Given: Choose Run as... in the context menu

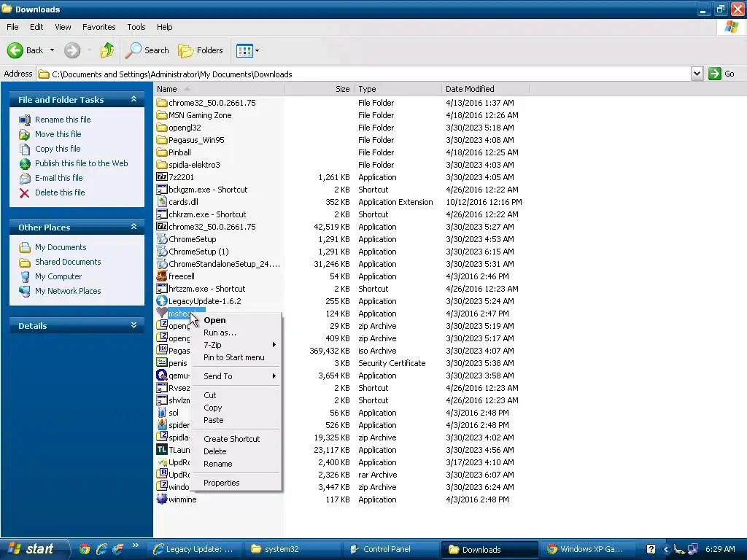Looking at the screenshot, I should [236, 332].
